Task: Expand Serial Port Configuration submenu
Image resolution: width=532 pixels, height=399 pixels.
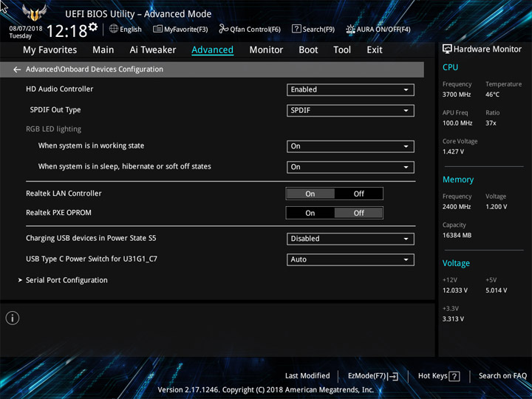Action: (63, 280)
